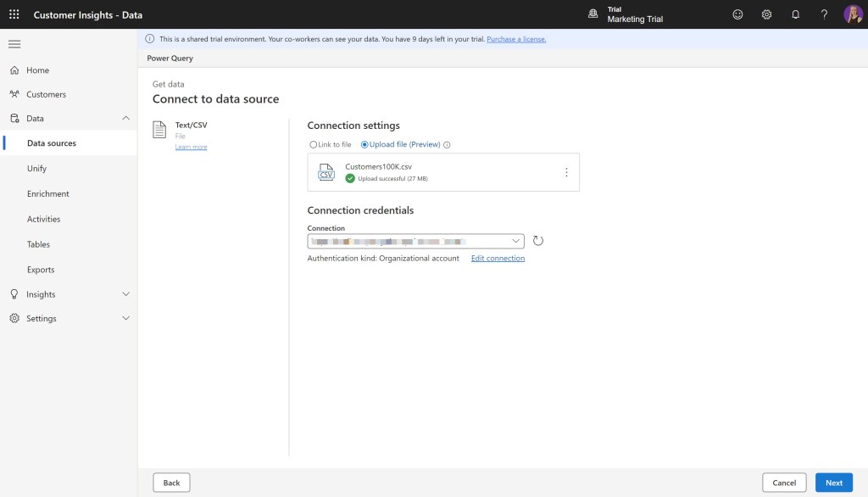This screenshot has height=497, width=868.
Task: Open the settings gear in header
Action: pos(766,14)
